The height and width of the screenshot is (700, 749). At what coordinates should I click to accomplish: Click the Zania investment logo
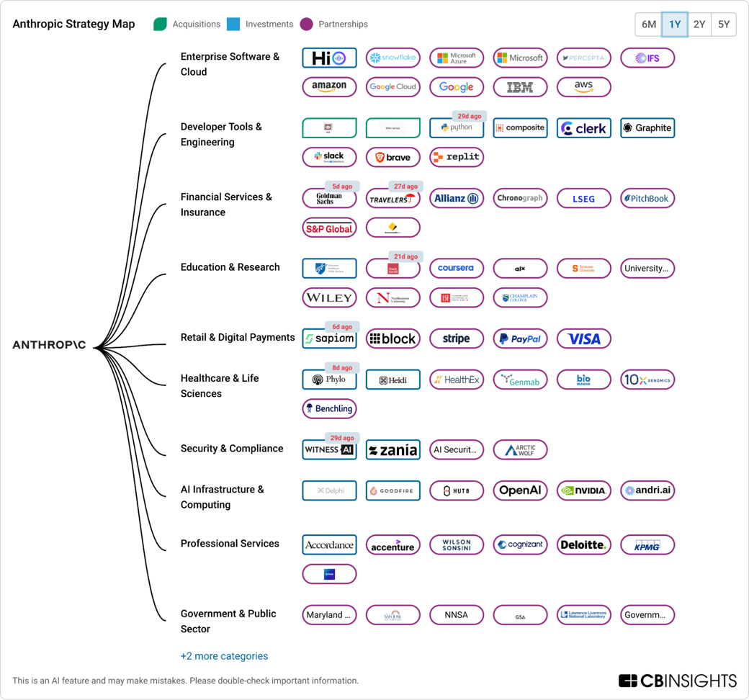(393, 450)
